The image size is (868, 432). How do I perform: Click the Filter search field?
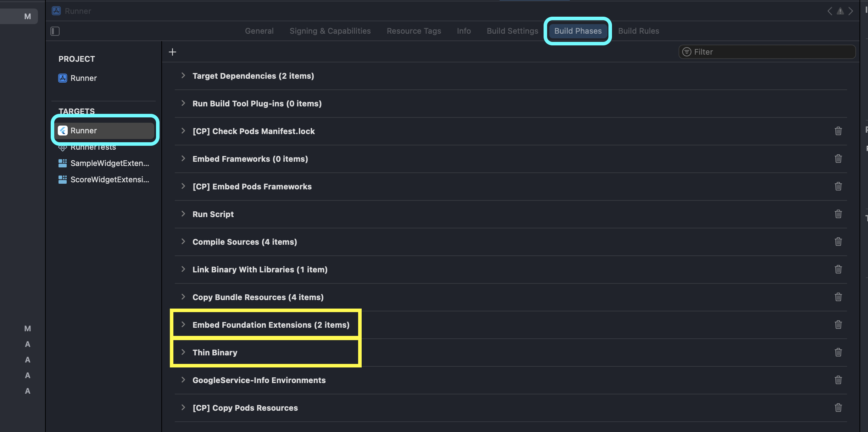coord(767,52)
